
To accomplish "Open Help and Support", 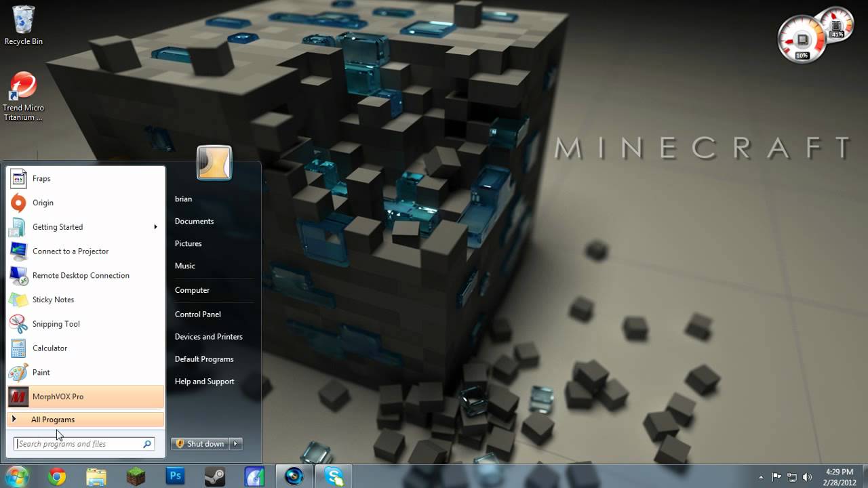I will (204, 381).
